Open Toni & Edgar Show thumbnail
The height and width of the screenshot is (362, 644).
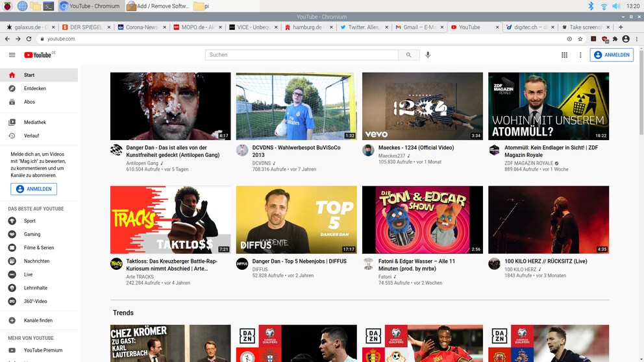tap(422, 219)
